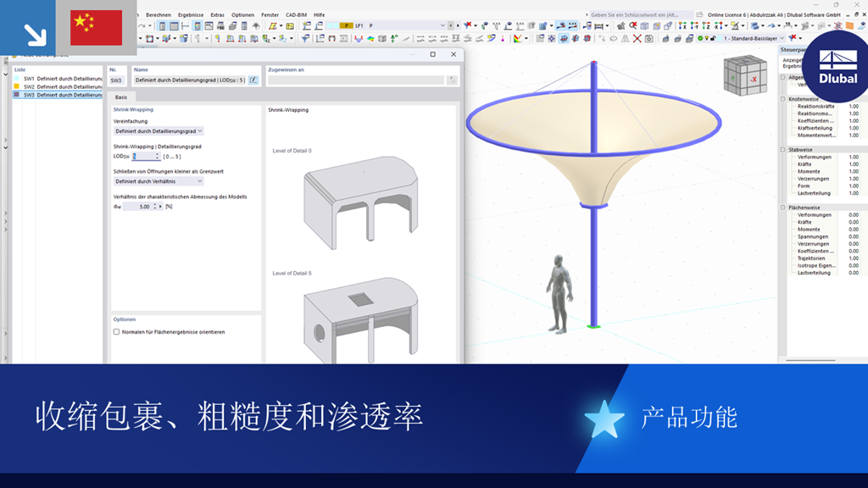
Task: Click the search options icon beside keyword field
Action: (699, 15)
